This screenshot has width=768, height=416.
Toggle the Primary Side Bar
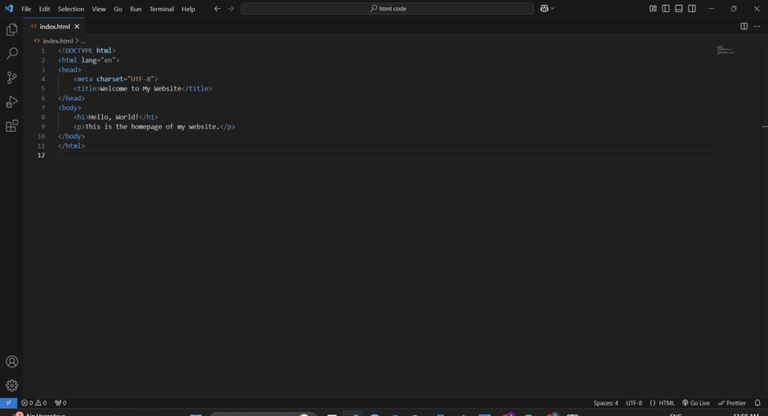tap(666, 9)
